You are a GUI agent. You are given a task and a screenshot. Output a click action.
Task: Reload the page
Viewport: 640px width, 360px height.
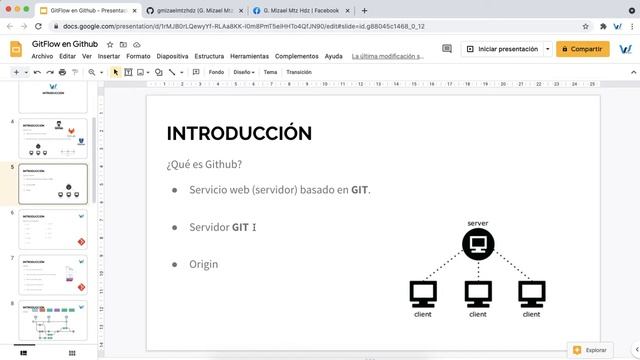(38, 27)
